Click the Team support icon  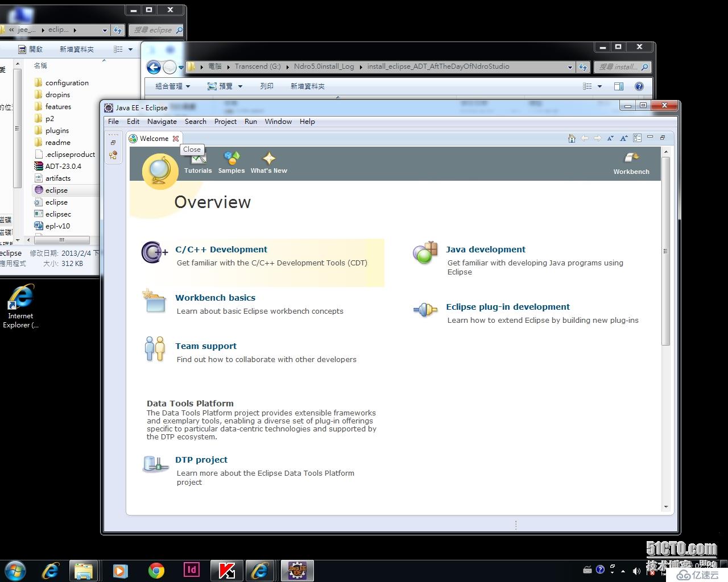click(155, 348)
